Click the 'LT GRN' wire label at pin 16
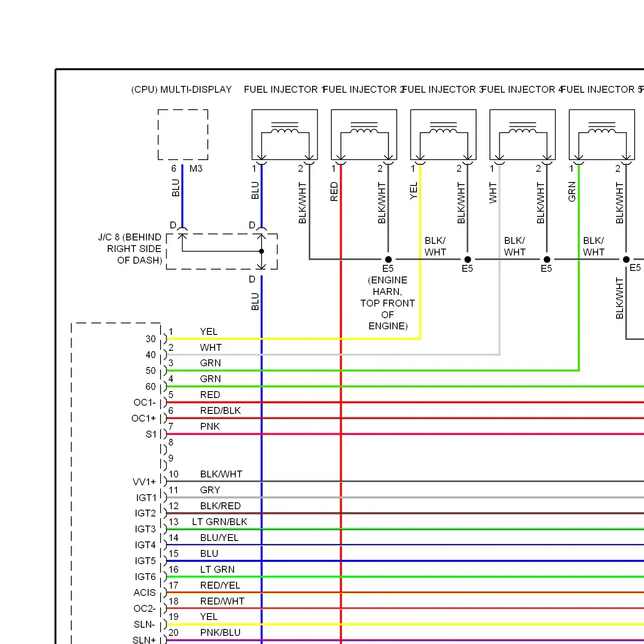The image size is (644, 644). pos(217,569)
